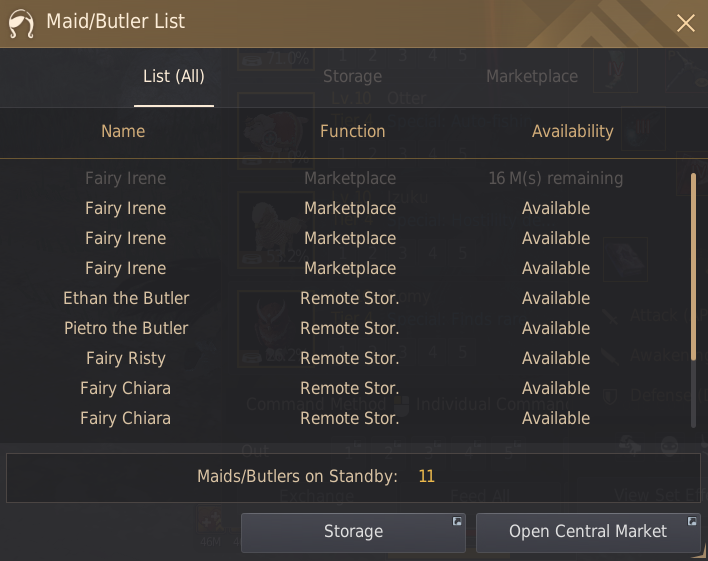This screenshot has height=561, width=708.
Task: Select Fairy Risty remote storage maid
Action: pos(345,358)
